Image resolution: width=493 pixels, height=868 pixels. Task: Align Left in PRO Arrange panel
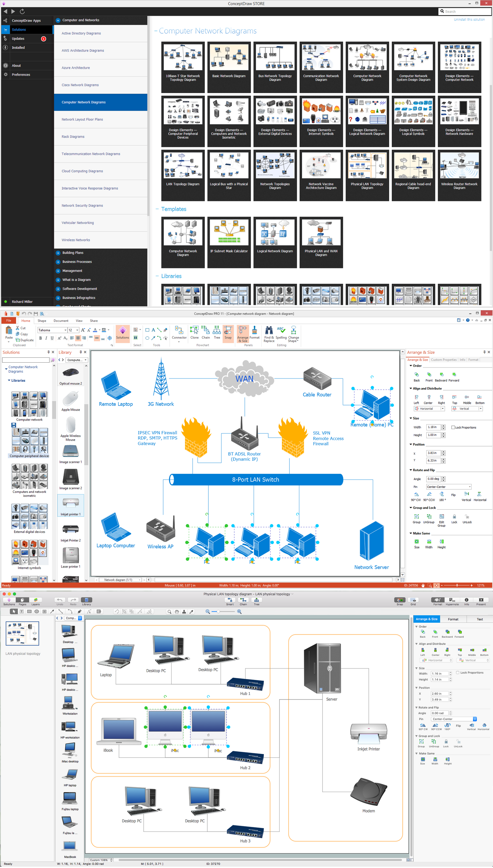416,399
